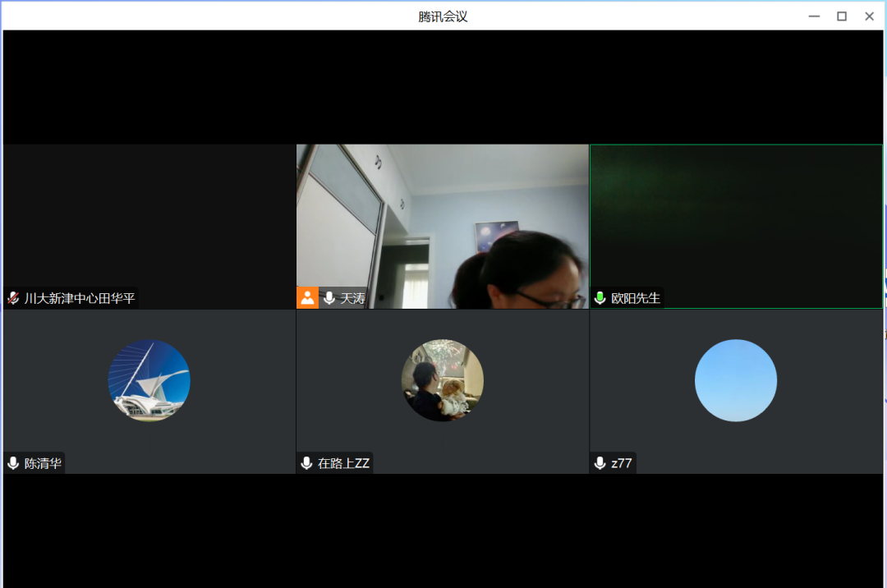Select the 欧阳先生 name label

click(x=636, y=298)
